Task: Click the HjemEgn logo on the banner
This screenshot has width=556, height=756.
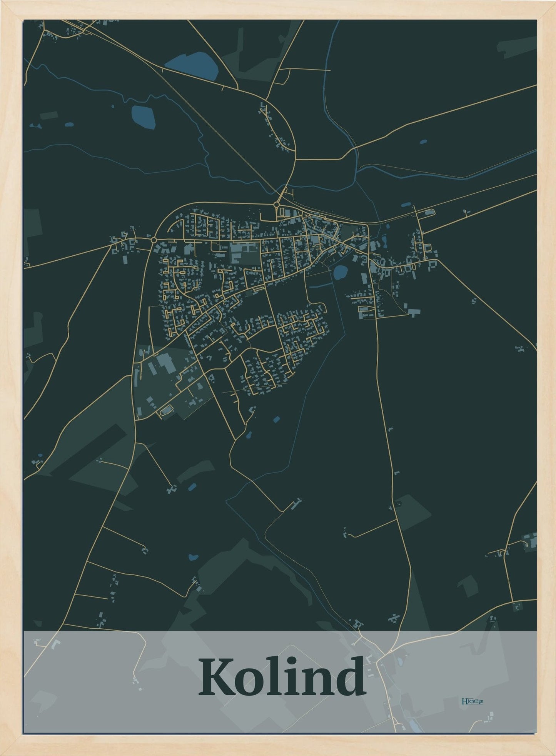Action: (472, 701)
